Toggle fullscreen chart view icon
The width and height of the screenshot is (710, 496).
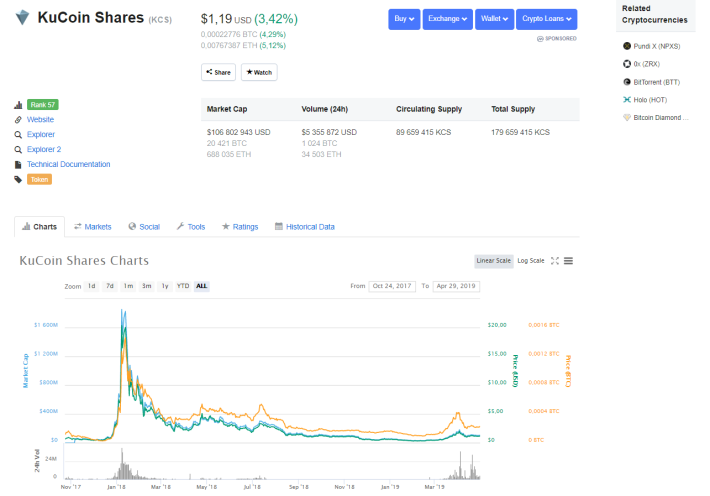(x=555, y=261)
